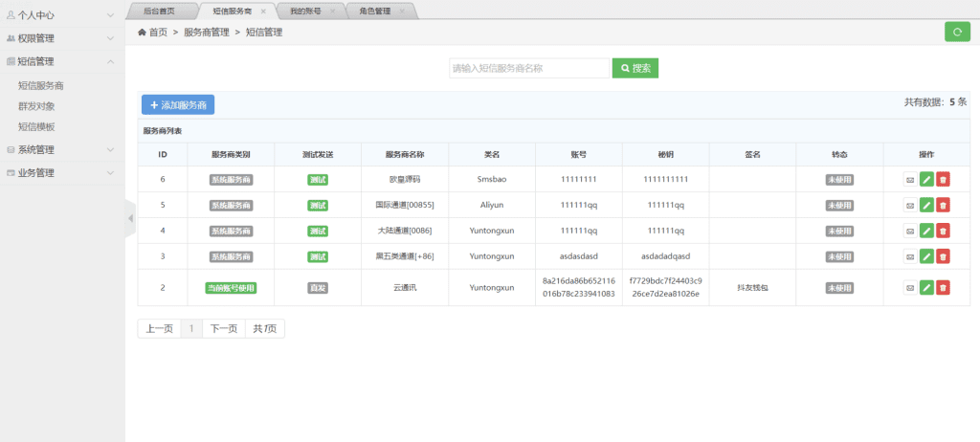Image resolution: width=980 pixels, height=442 pixels.
Task: Switch to the 后台首页 tab
Action: click(x=159, y=11)
